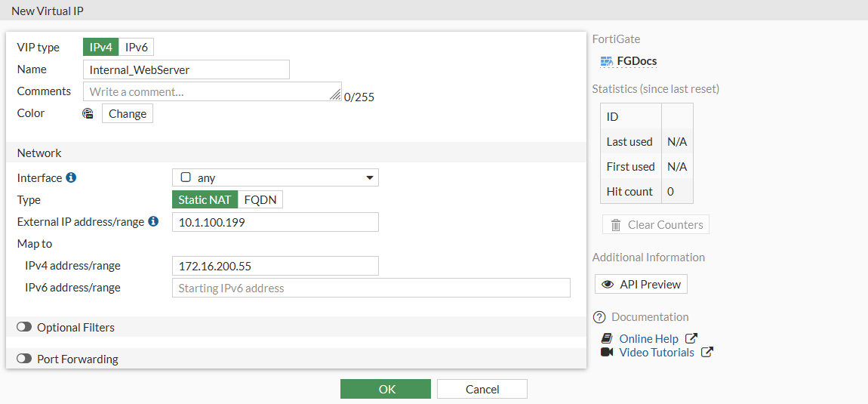Enable the Port Forwarding toggle
Screen dimensions: 868x404
(24, 359)
